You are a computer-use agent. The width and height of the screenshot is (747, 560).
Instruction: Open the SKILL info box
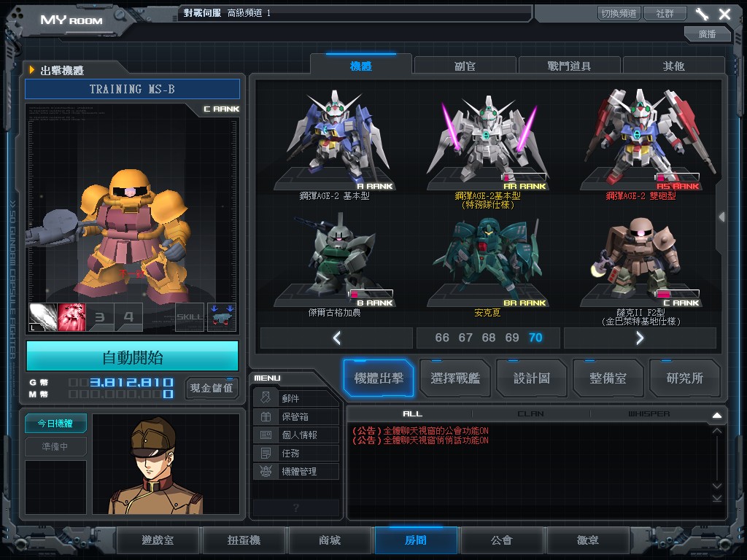point(190,317)
